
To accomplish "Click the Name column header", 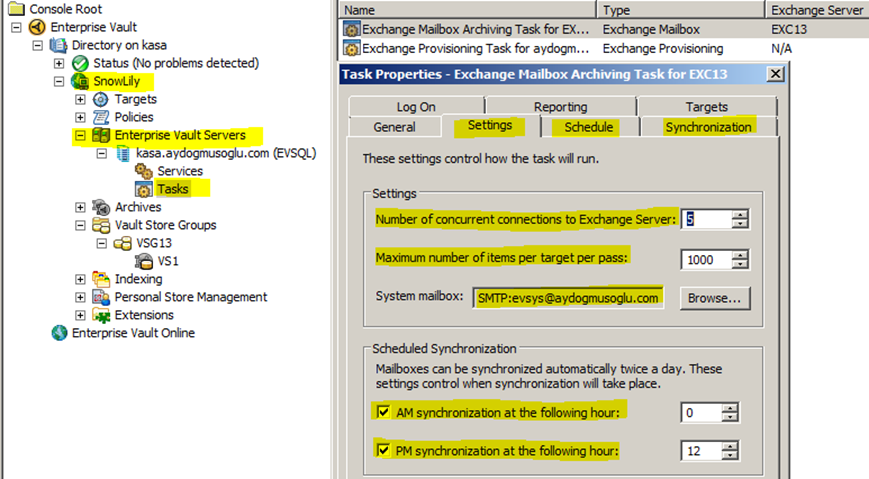I will coord(467,9).
